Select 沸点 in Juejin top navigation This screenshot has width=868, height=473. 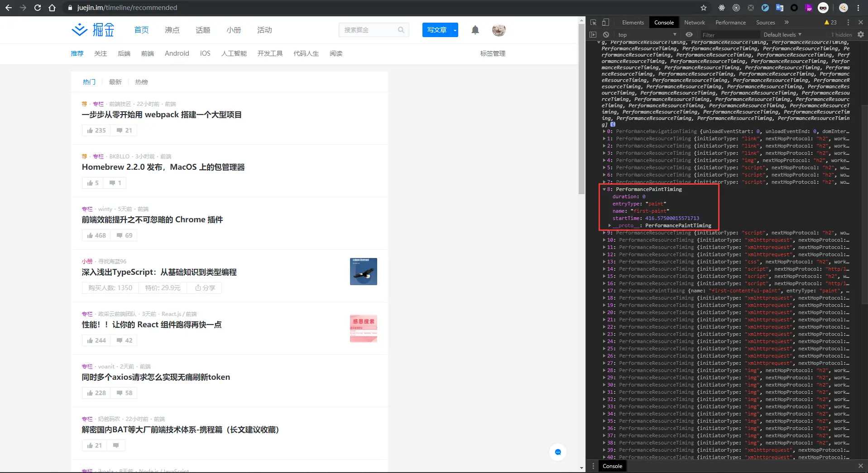click(x=172, y=30)
